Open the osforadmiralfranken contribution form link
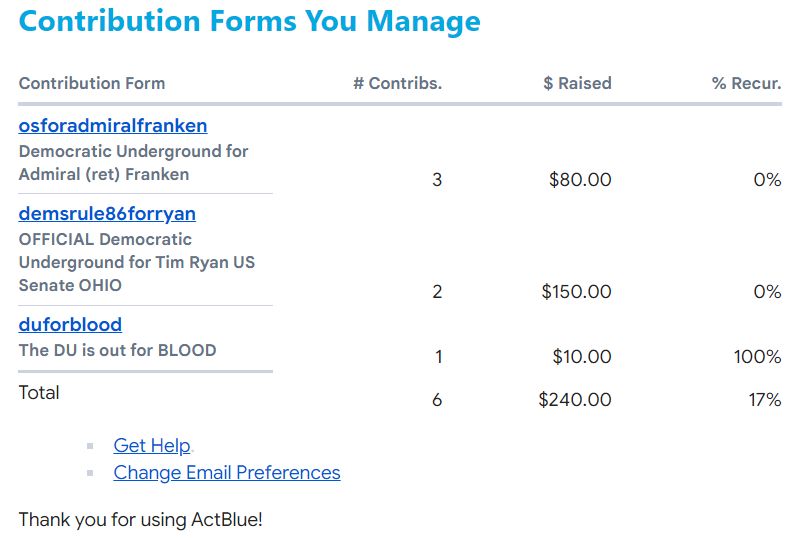803x538 pixels. [x=113, y=126]
